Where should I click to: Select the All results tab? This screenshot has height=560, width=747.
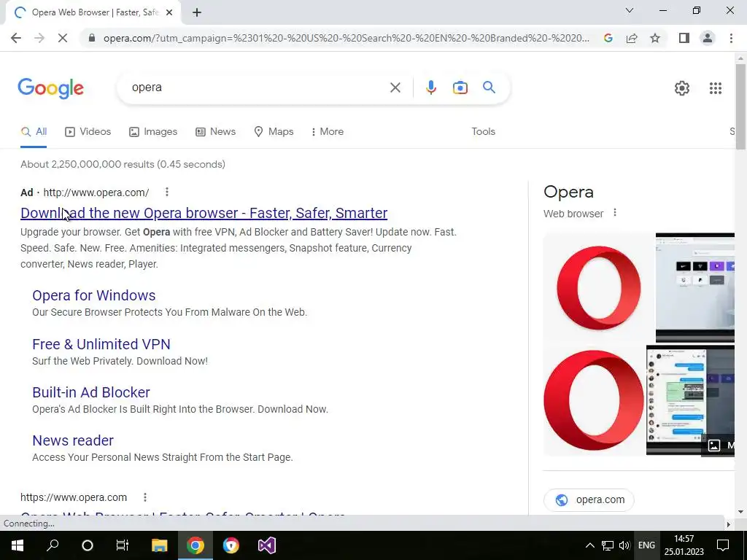coord(34,132)
